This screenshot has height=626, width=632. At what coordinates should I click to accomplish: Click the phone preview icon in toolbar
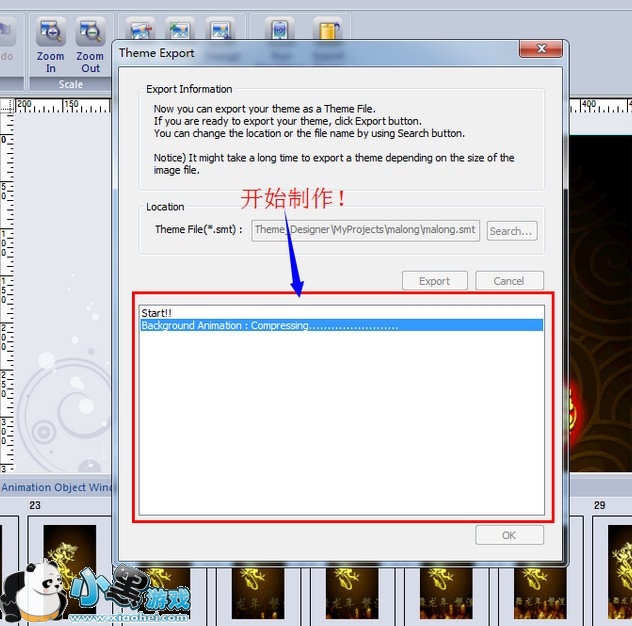tap(280, 29)
